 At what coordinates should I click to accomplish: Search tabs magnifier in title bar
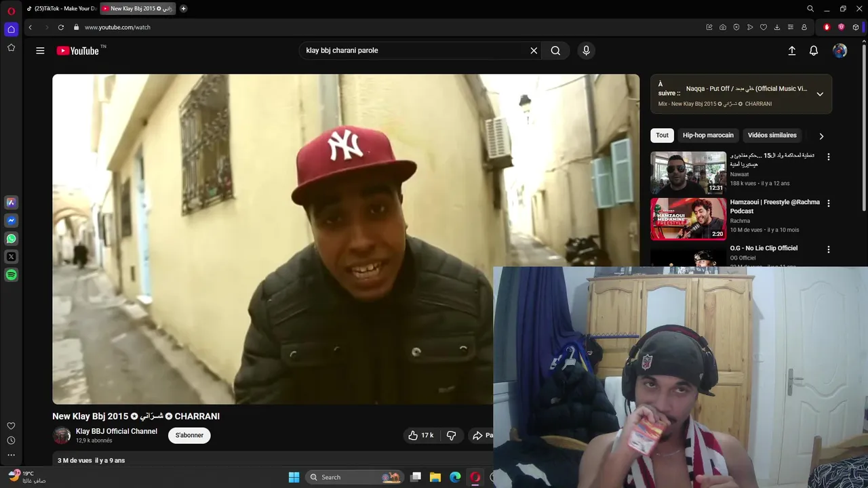(810, 9)
